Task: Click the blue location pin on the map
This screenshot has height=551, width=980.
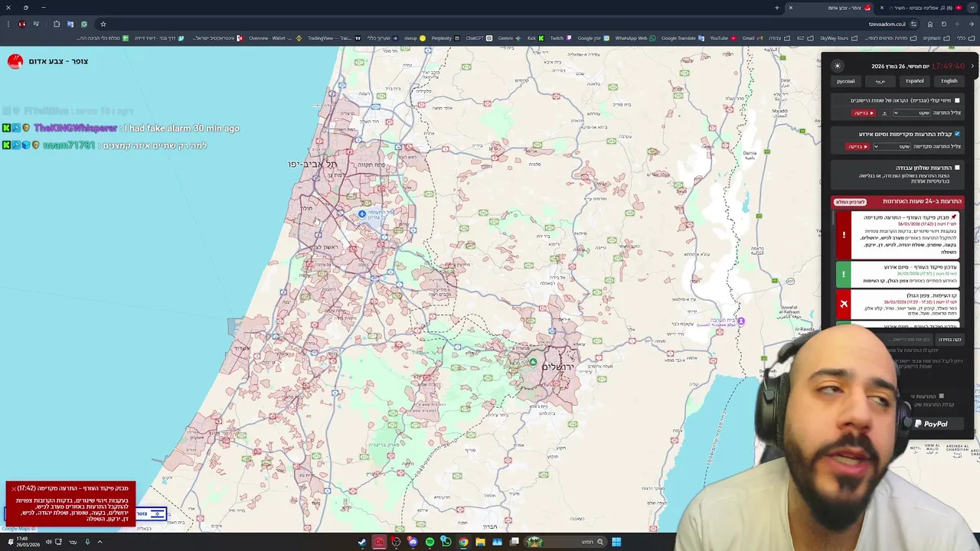Action: click(x=361, y=214)
